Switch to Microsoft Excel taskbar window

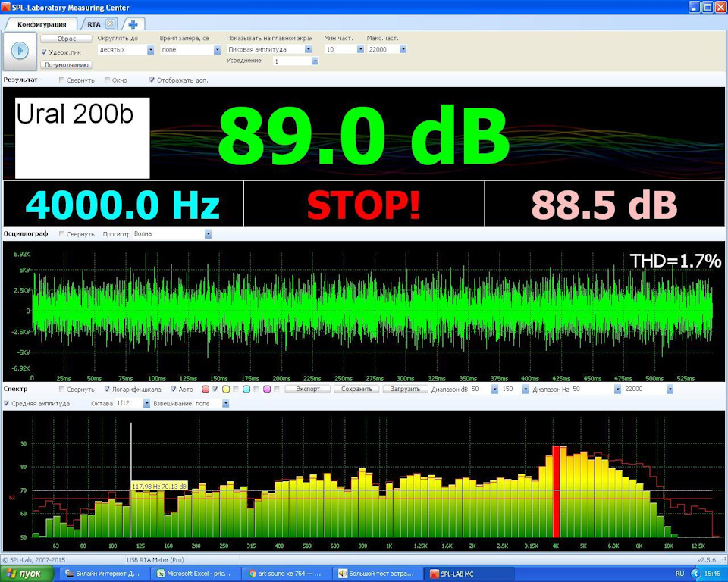pyautogui.click(x=197, y=574)
